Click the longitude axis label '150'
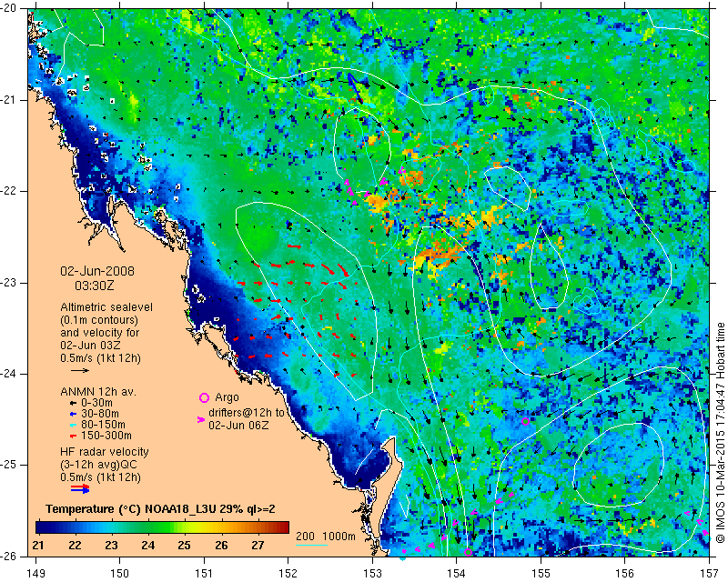This screenshot has width=728, height=582. (x=120, y=574)
